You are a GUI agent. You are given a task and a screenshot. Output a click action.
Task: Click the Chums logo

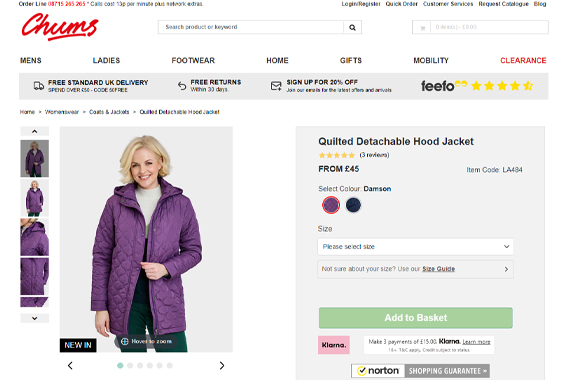pyautogui.click(x=60, y=27)
